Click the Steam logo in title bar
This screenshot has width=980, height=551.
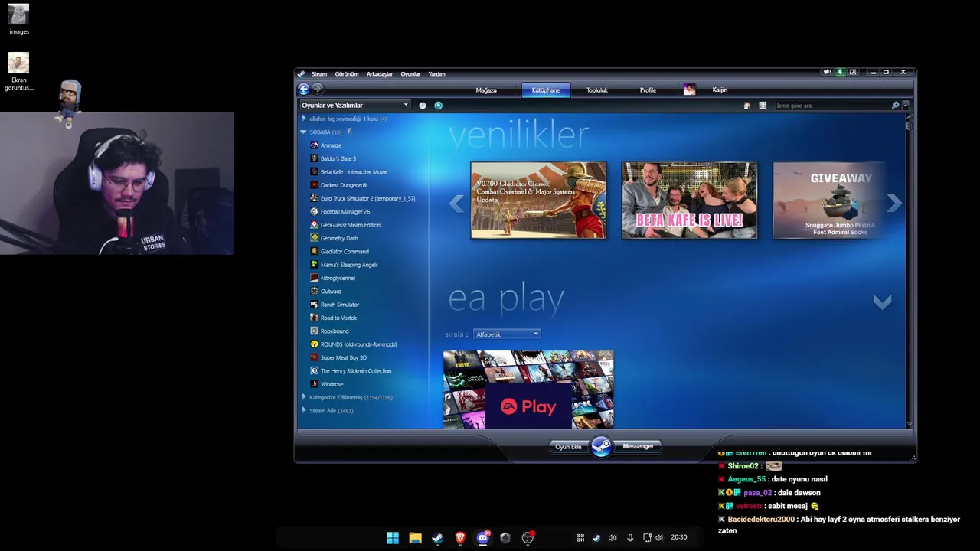(x=302, y=73)
